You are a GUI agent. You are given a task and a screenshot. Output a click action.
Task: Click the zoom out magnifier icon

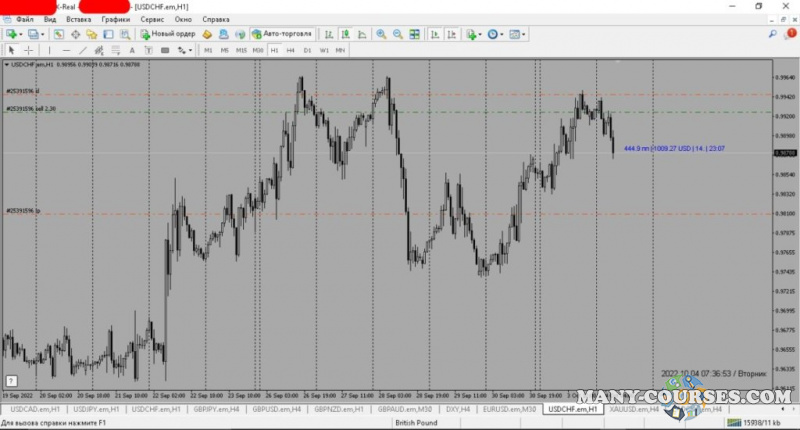[398, 34]
